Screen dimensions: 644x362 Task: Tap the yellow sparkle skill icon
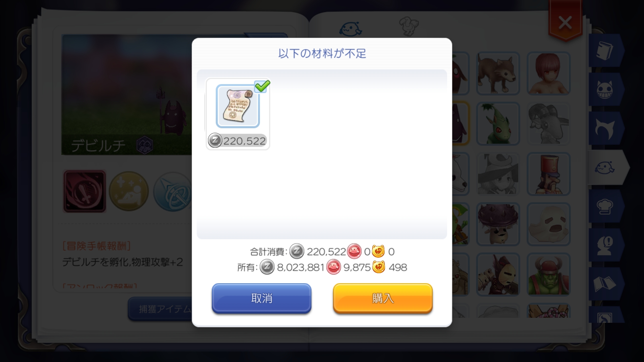(x=129, y=191)
